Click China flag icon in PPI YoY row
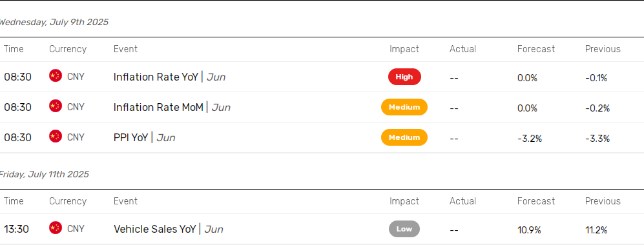This screenshot has height=245, width=644. click(56, 137)
